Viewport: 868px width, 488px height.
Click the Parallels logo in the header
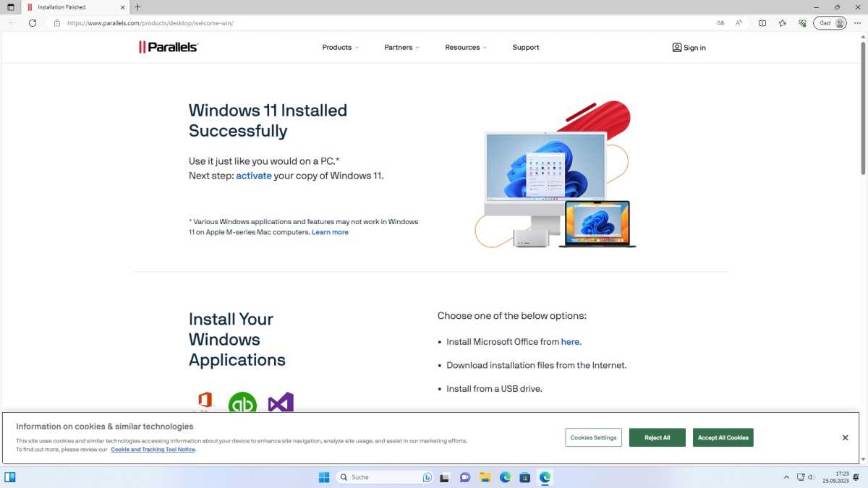[x=169, y=47]
